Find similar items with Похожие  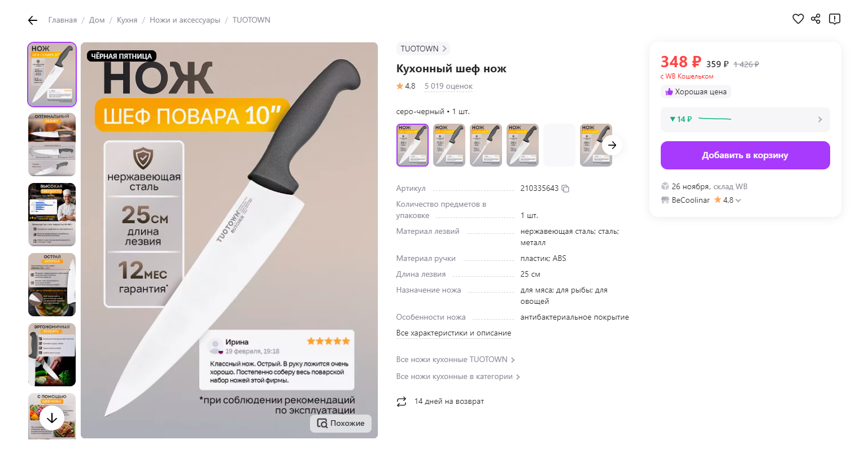tap(341, 424)
